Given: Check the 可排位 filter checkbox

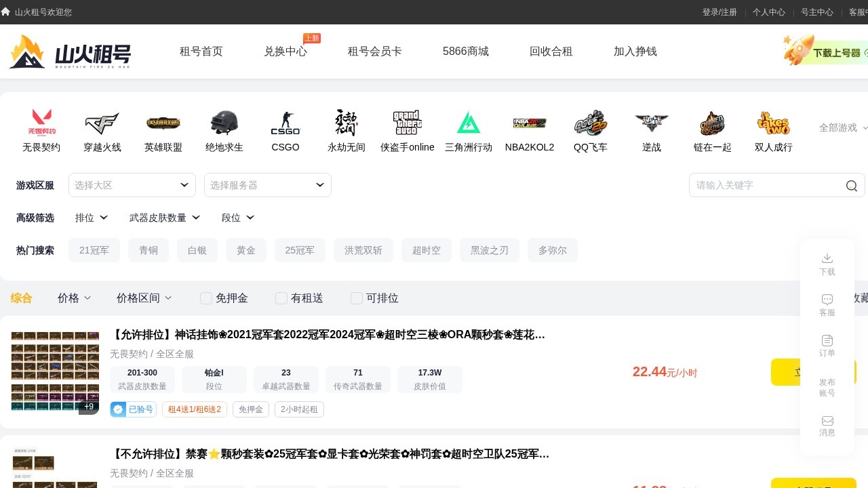Looking at the screenshot, I should [357, 298].
